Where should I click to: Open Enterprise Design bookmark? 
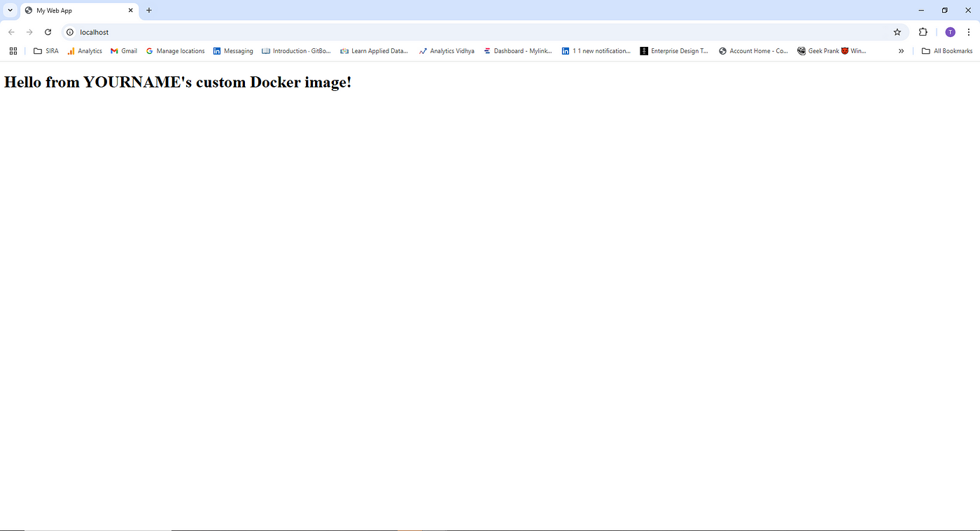(x=674, y=51)
